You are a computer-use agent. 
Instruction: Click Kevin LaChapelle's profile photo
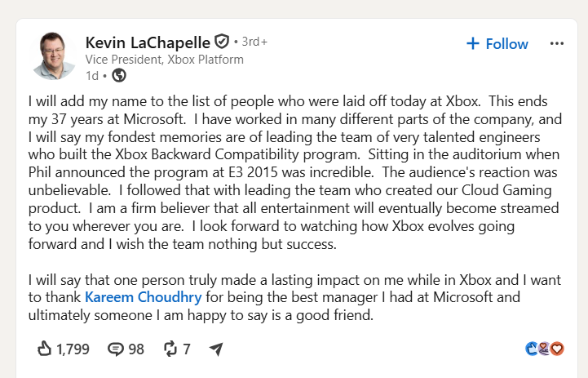click(53, 56)
